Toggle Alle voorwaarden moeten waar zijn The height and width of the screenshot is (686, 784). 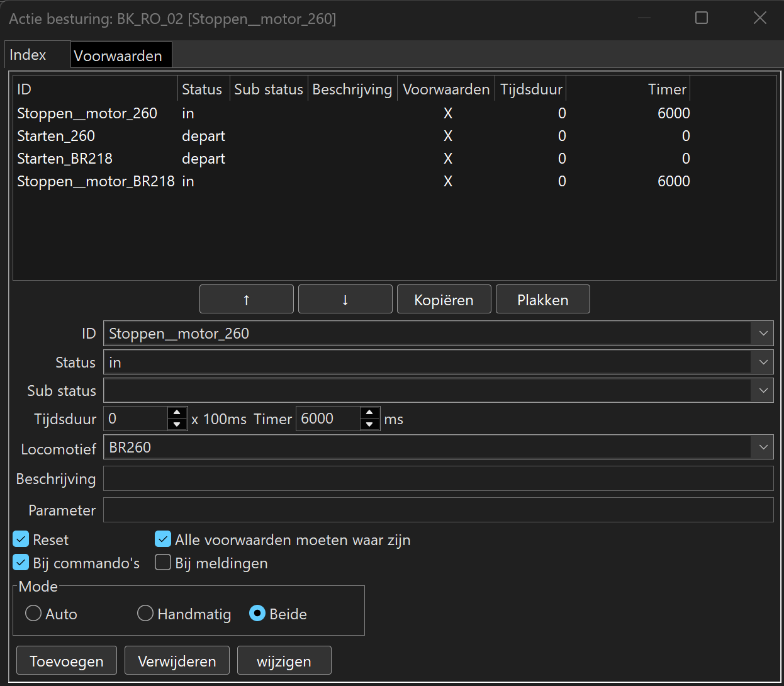pos(163,539)
